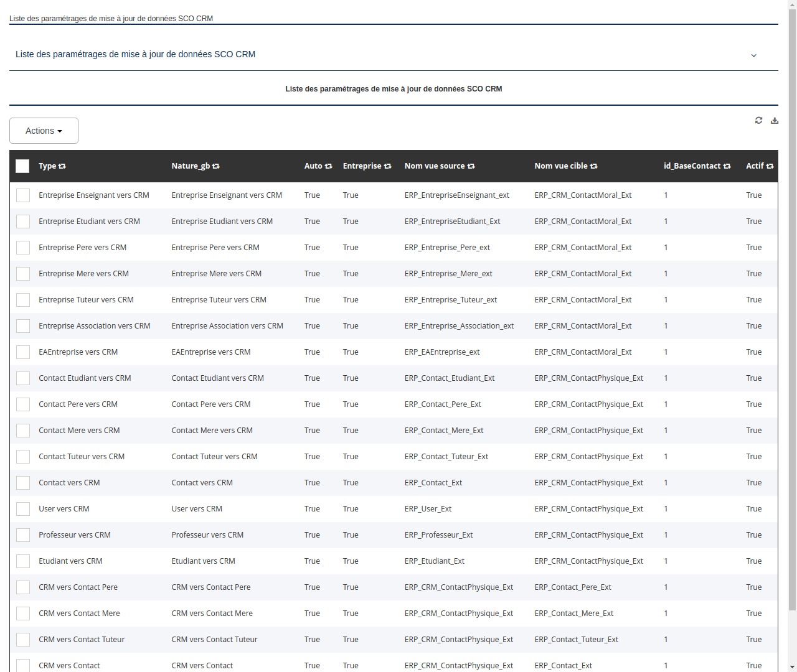This screenshot has width=797, height=672.
Task: Toggle the select-all checkbox in header
Action: 22,166
